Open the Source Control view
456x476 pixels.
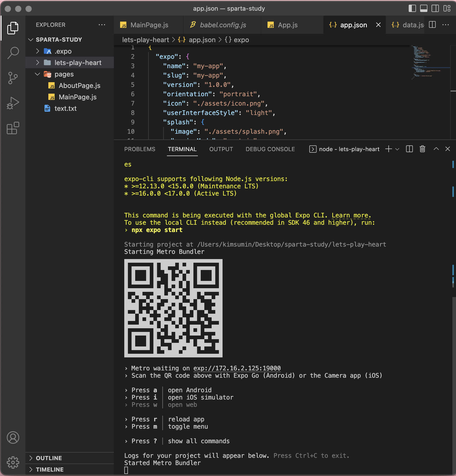tap(13, 78)
